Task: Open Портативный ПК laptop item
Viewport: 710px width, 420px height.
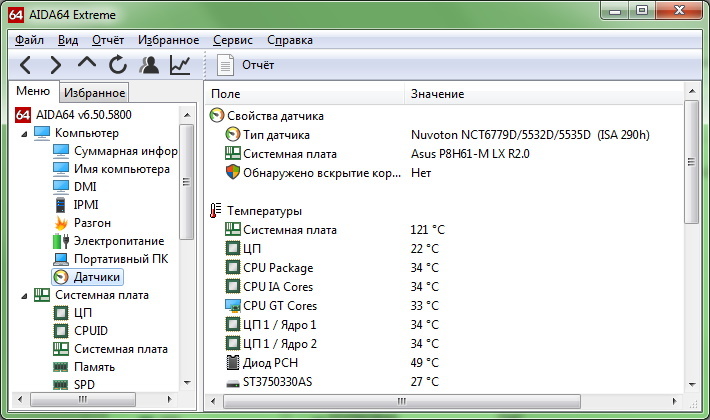Action: [x=110, y=259]
